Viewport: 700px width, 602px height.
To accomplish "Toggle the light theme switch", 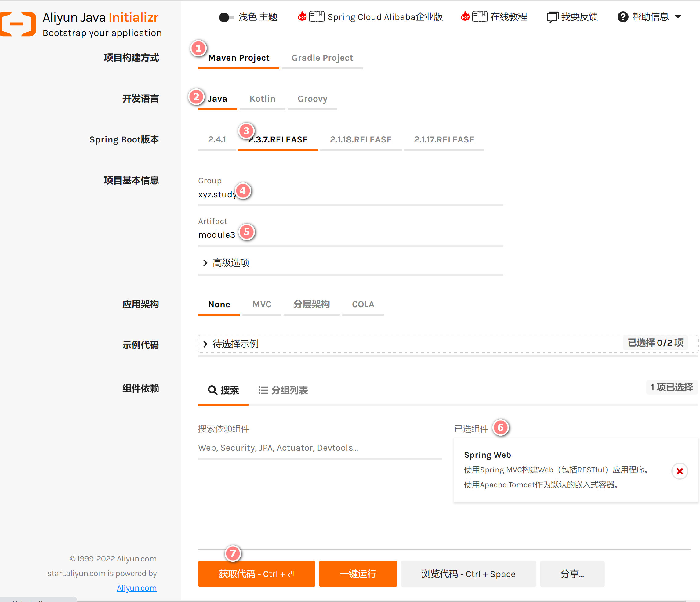I will (x=226, y=17).
